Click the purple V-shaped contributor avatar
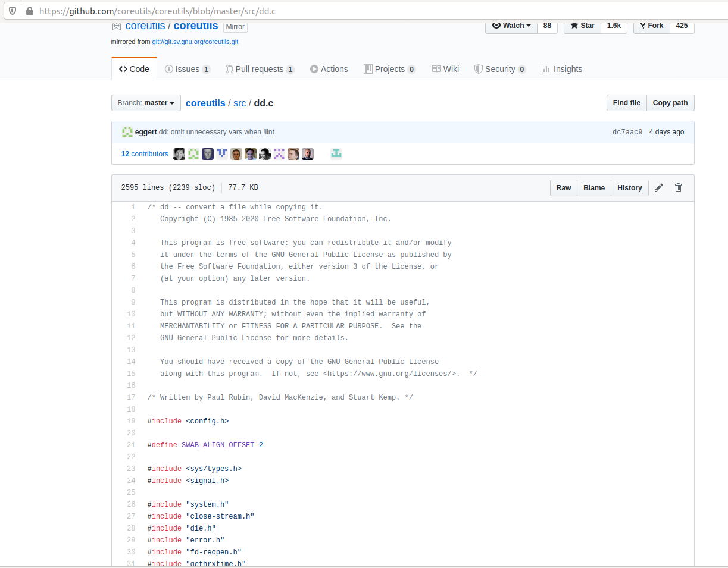Image resolution: width=728 pixels, height=568 pixels. [222, 154]
